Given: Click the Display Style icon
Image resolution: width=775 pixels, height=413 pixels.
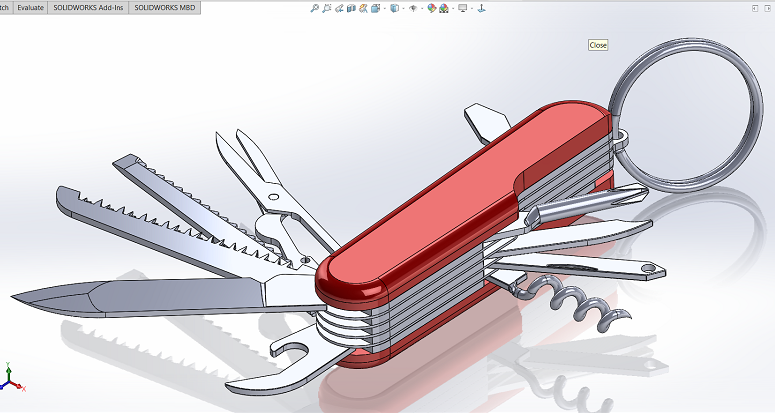Looking at the screenshot, I should pos(394,8).
